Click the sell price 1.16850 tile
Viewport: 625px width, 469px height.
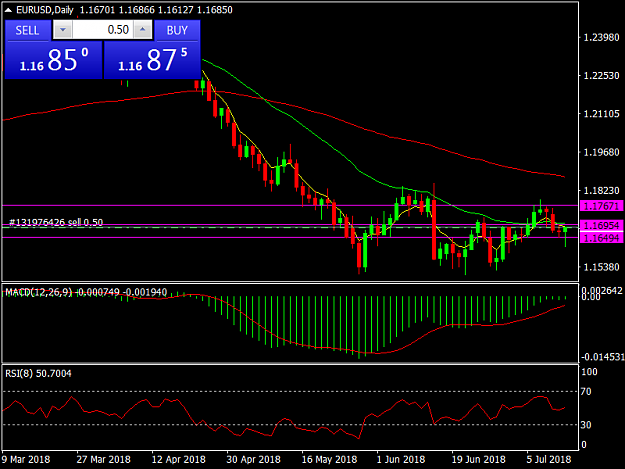click(53, 60)
